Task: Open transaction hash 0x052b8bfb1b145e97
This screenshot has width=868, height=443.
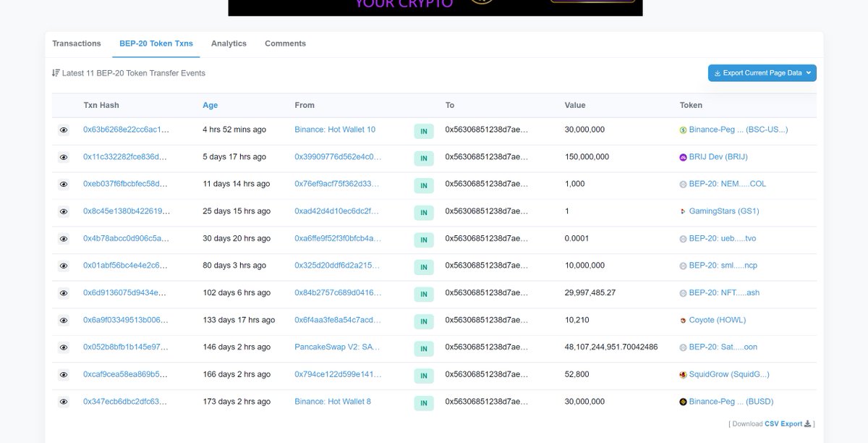Action: 126,347
